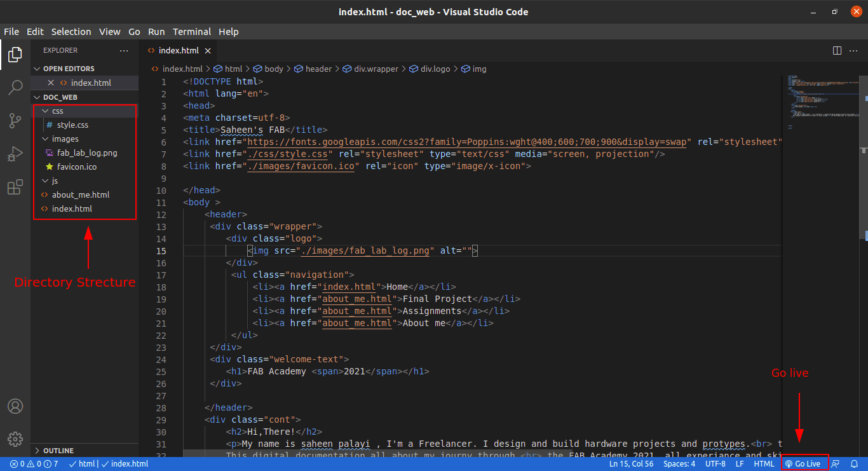Click html breadcrumb item
The image size is (868, 471).
[228, 69]
